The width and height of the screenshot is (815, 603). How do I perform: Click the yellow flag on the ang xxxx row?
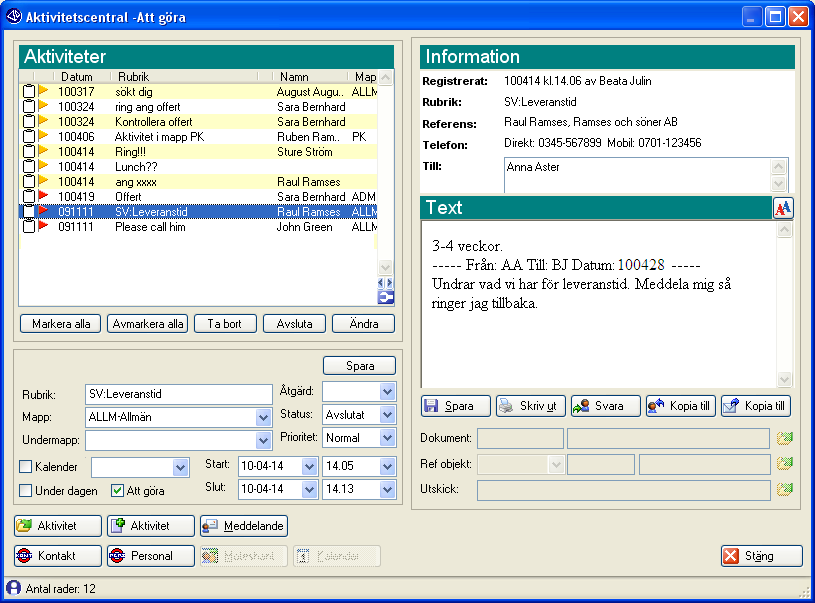pyautogui.click(x=44, y=181)
